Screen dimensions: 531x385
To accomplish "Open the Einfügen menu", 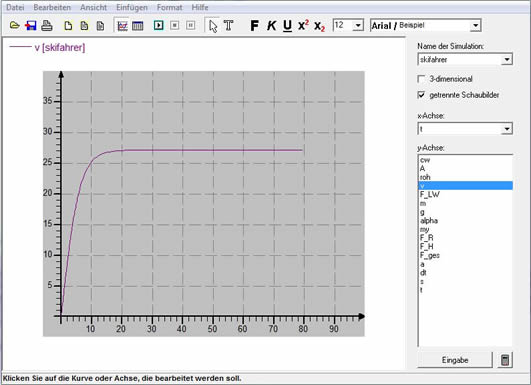I will coord(132,7).
